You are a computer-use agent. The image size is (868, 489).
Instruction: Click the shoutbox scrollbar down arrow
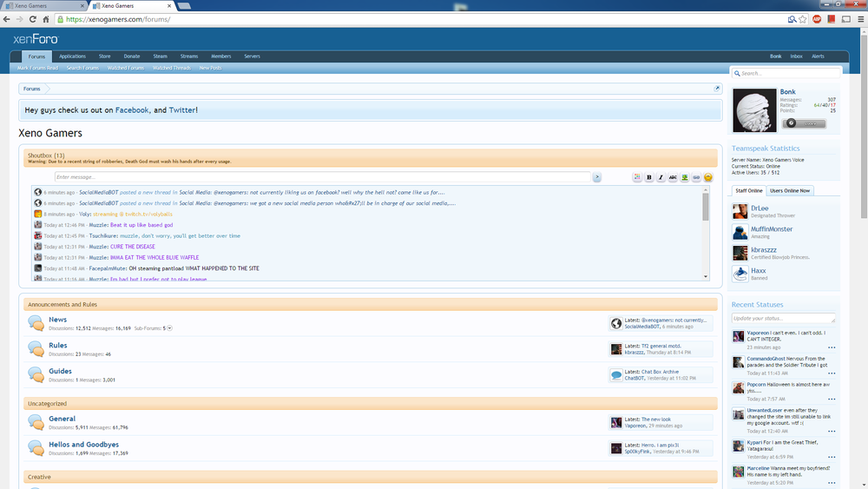pyautogui.click(x=705, y=276)
